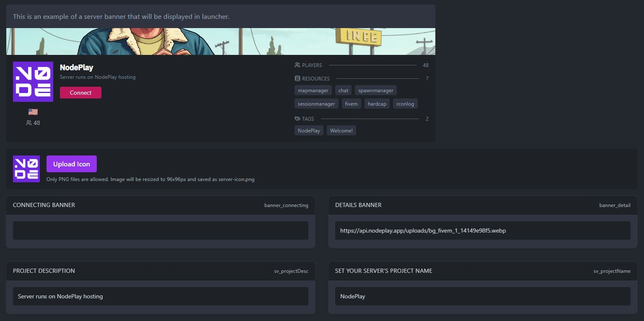Image resolution: width=644 pixels, height=321 pixels.
Task: Click the US flag icon
Action: 33,112
